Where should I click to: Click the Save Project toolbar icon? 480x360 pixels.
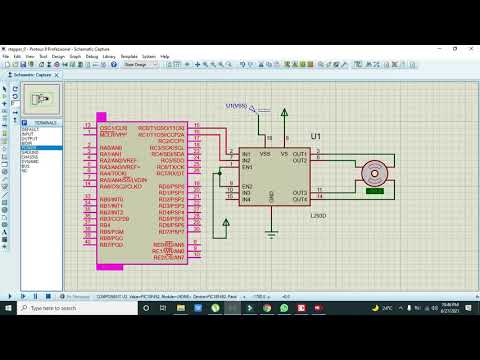23,64
